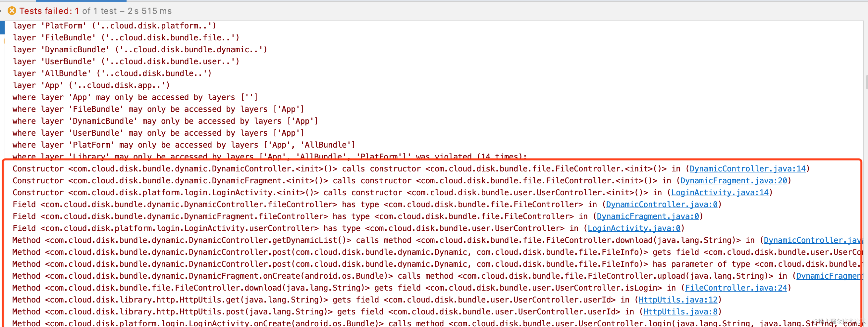Open the DynamicFragment.java:0 link
Viewport: 868px width, 327px height.
point(648,216)
